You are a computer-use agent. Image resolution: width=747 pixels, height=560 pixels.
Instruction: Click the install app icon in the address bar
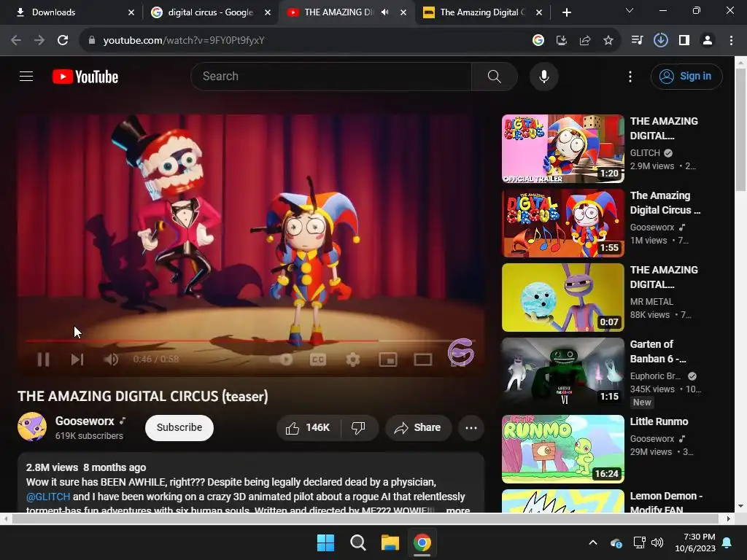562,41
